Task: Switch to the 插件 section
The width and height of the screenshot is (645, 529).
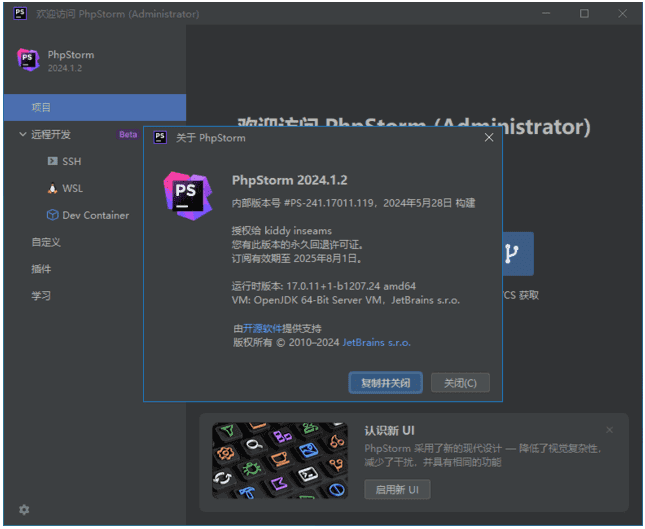Action: tap(41, 269)
